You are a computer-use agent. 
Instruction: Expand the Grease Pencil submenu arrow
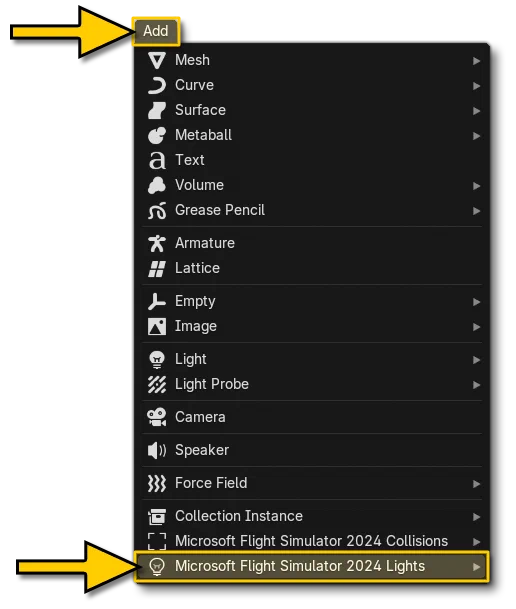[476, 211]
